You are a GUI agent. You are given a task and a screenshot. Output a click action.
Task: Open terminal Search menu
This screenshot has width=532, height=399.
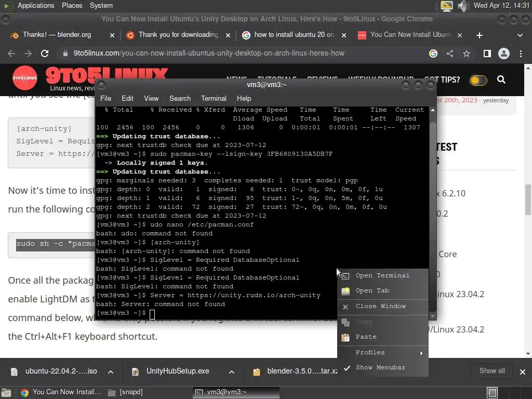coord(180,98)
